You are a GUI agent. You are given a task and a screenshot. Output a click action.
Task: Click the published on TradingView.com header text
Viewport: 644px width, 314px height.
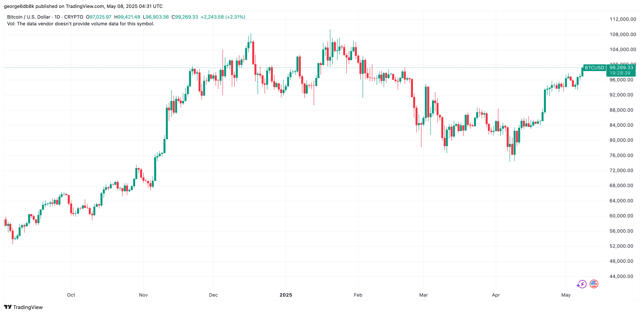point(83,6)
